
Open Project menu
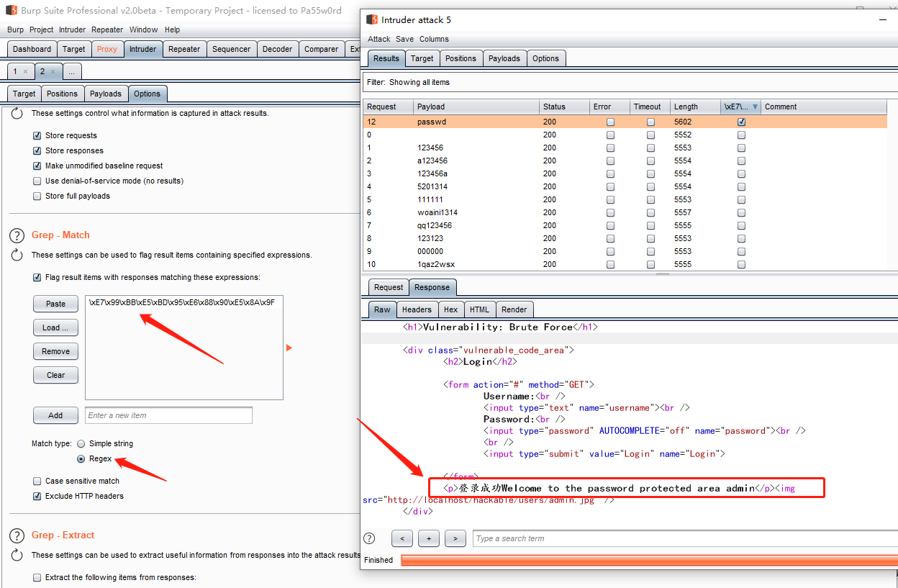coord(42,30)
